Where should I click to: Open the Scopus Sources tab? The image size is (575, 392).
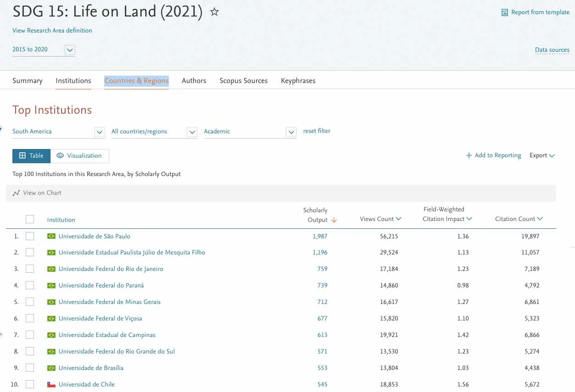pos(244,81)
